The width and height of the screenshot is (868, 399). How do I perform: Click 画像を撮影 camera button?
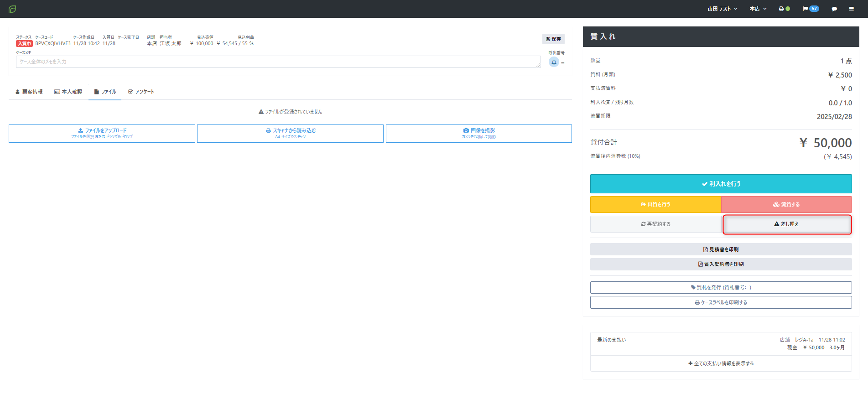tap(479, 134)
